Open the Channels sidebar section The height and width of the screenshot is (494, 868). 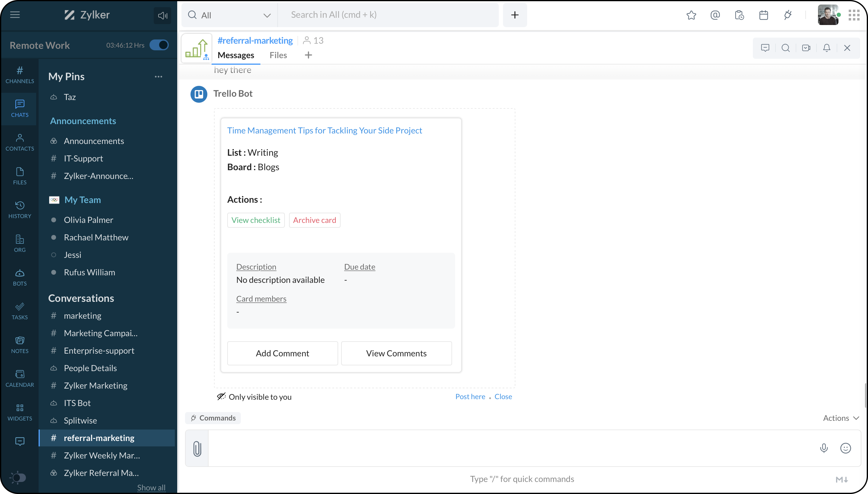pyautogui.click(x=20, y=75)
